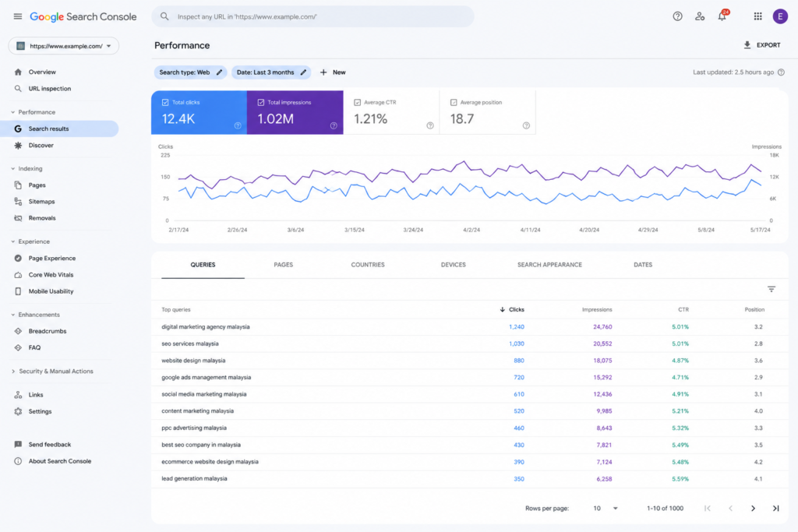Select query 'lead generation malaysia'
Screen dimensions: 798x532
tap(194, 478)
